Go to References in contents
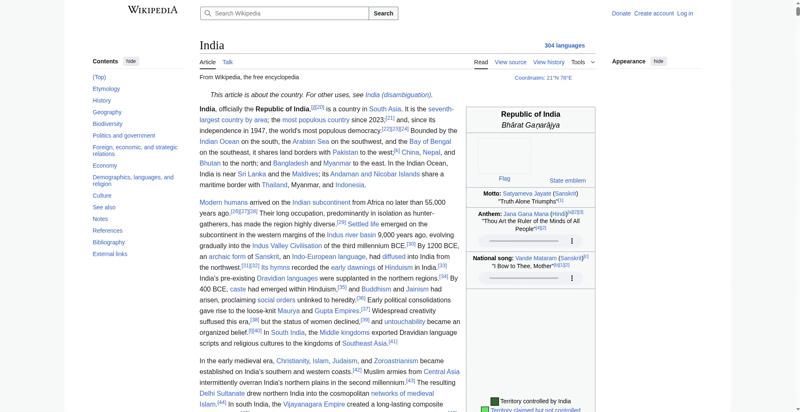 [x=107, y=231]
